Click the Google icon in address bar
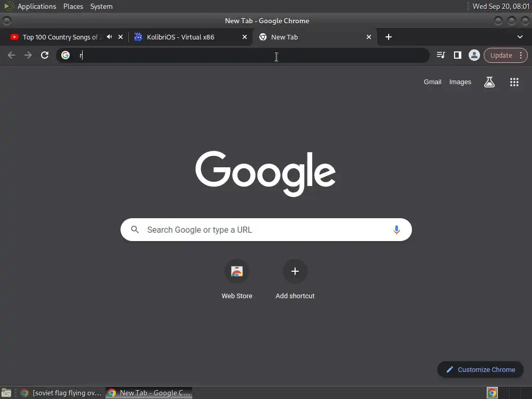The width and height of the screenshot is (532, 399). pyautogui.click(x=65, y=55)
